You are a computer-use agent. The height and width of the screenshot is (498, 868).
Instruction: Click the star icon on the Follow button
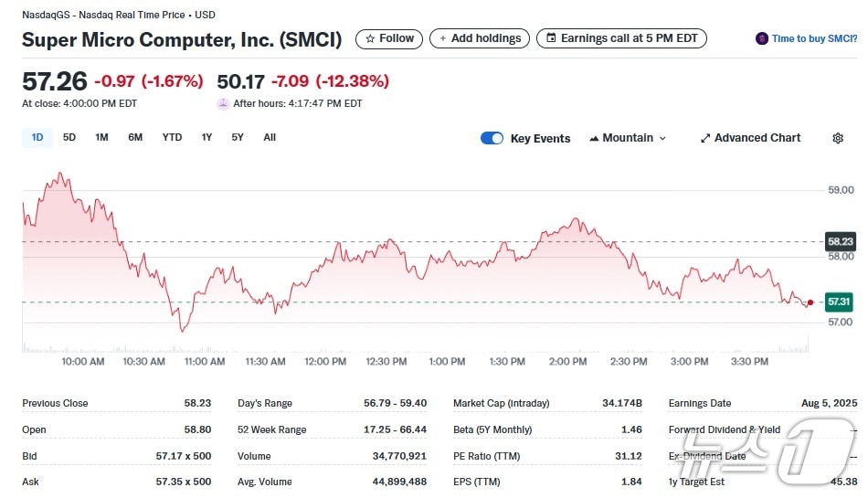[370, 38]
